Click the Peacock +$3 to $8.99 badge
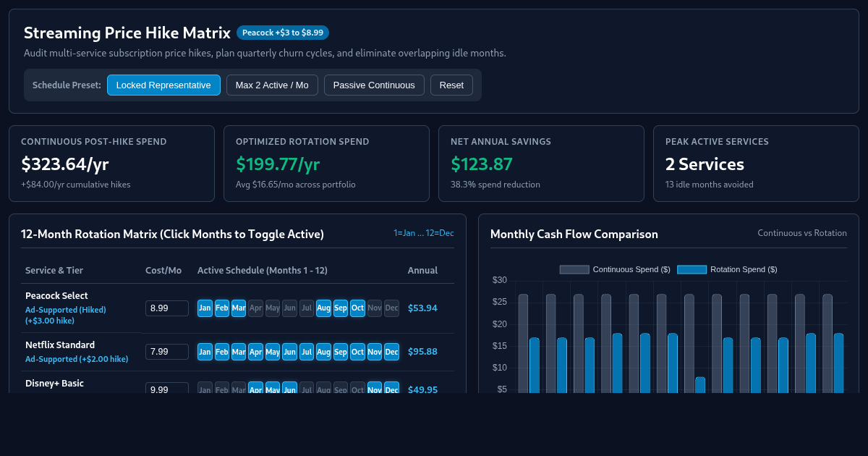This screenshot has height=456, width=868. [283, 33]
